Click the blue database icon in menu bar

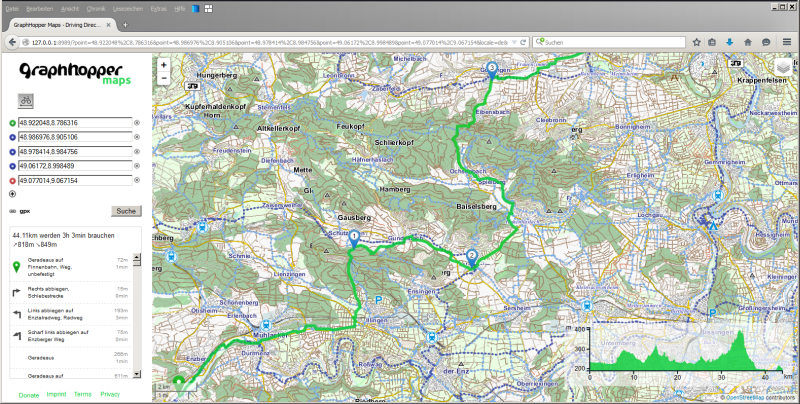click(196, 9)
